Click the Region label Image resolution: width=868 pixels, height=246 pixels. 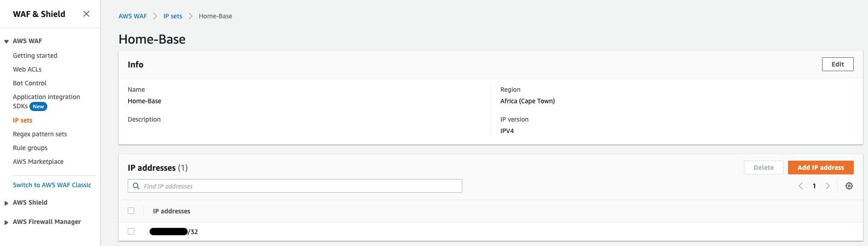511,89
